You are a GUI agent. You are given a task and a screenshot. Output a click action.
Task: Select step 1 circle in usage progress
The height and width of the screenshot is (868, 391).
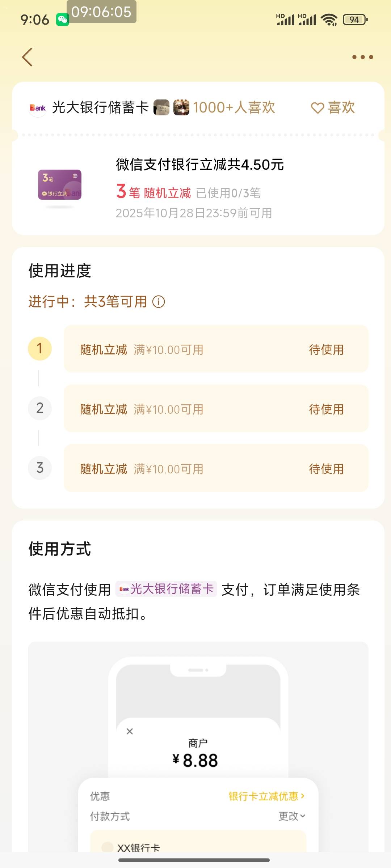click(x=40, y=349)
